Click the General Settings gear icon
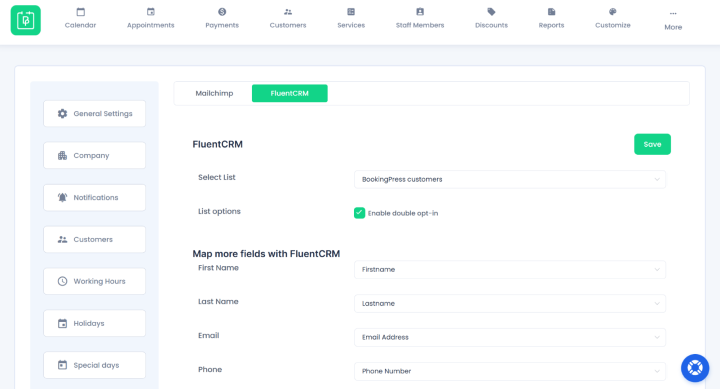The width and height of the screenshot is (720, 389). coord(62,113)
